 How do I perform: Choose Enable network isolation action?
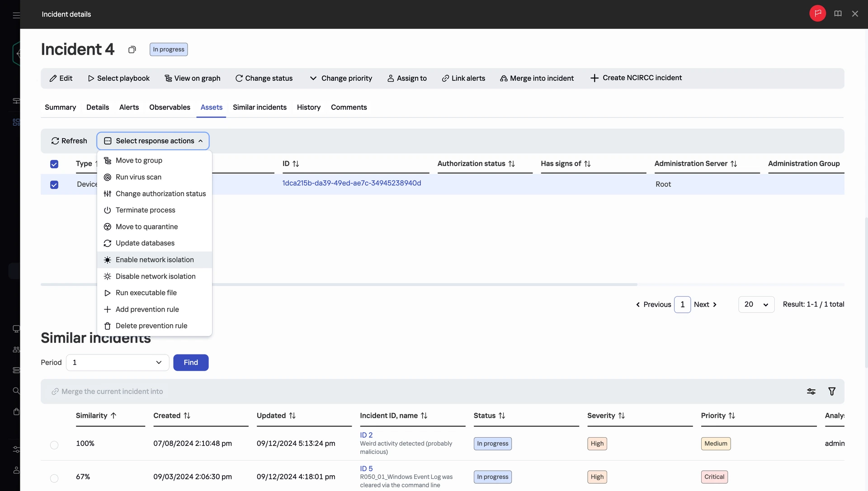[155, 260]
